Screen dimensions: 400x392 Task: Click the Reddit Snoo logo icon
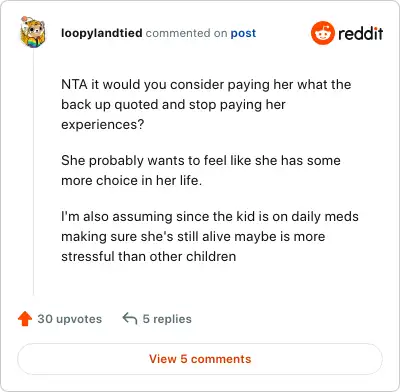[x=323, y=33]
